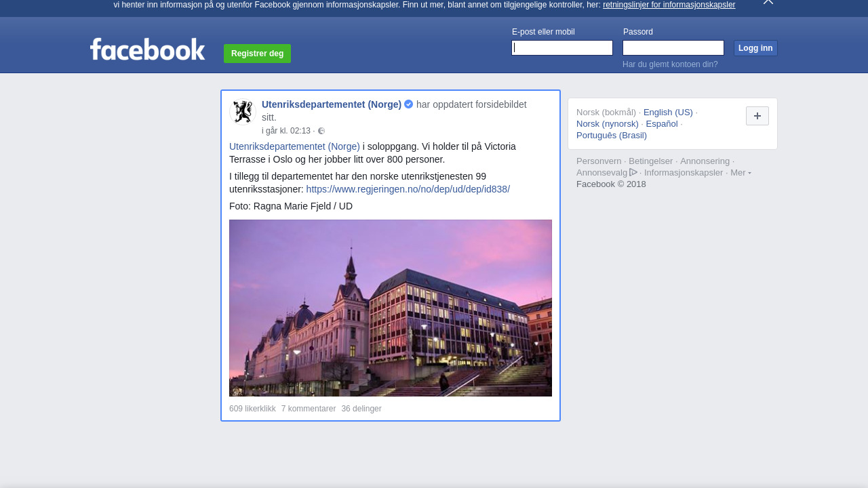This screenshot has width=868, height=488.
Task: Open the Victoria Terrasse building photo
Action: [391, 308]
